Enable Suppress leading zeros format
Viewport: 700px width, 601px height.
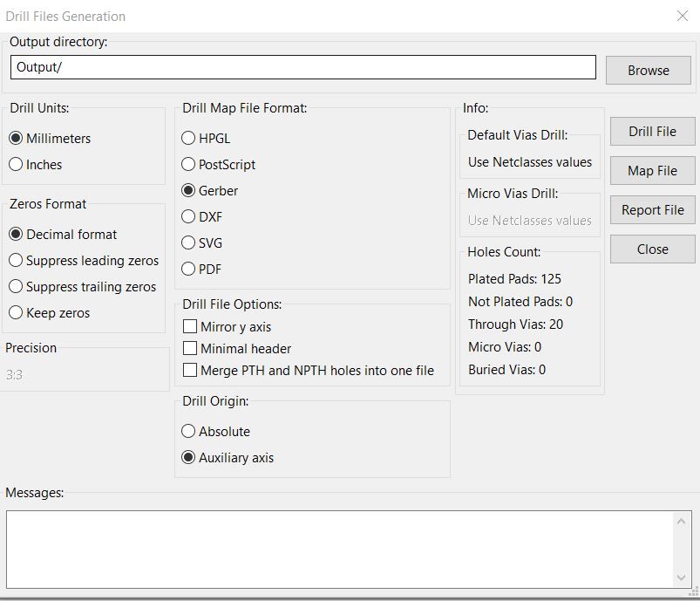coord(15,260)
